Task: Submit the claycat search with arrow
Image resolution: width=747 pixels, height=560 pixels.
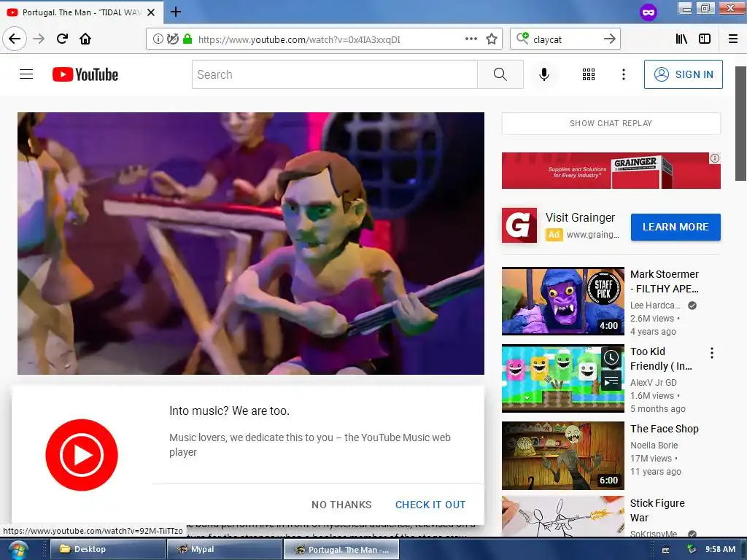Action: point(609,39)
